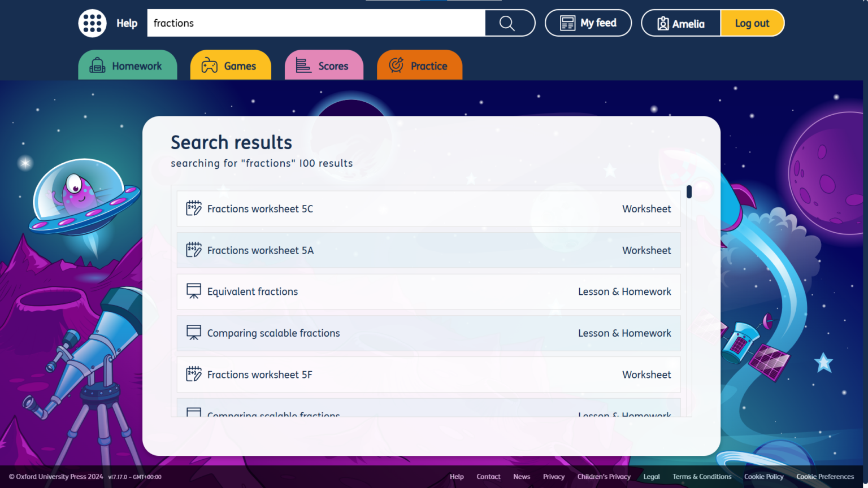Select the backpack Homework icon
Viewport: 868px width, 488px height.
[98, 66]
